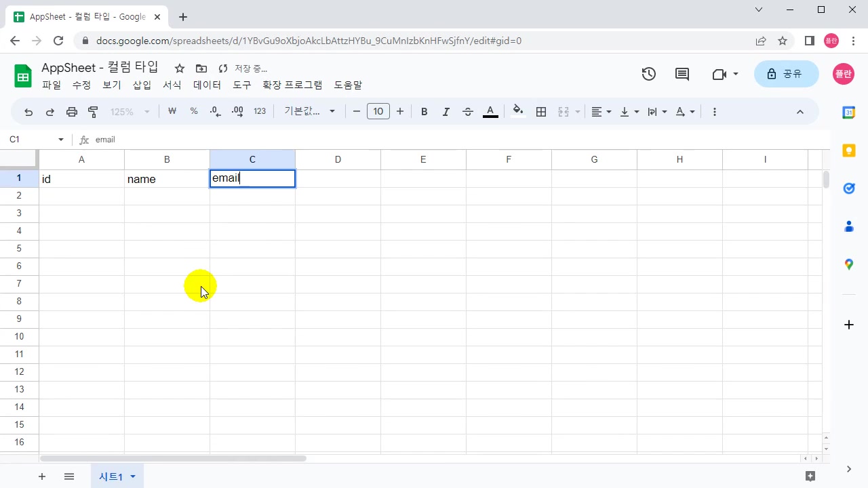This screenshot has width=868, height=488.
Task: Select the paint format tool
Action: point(94,112)
